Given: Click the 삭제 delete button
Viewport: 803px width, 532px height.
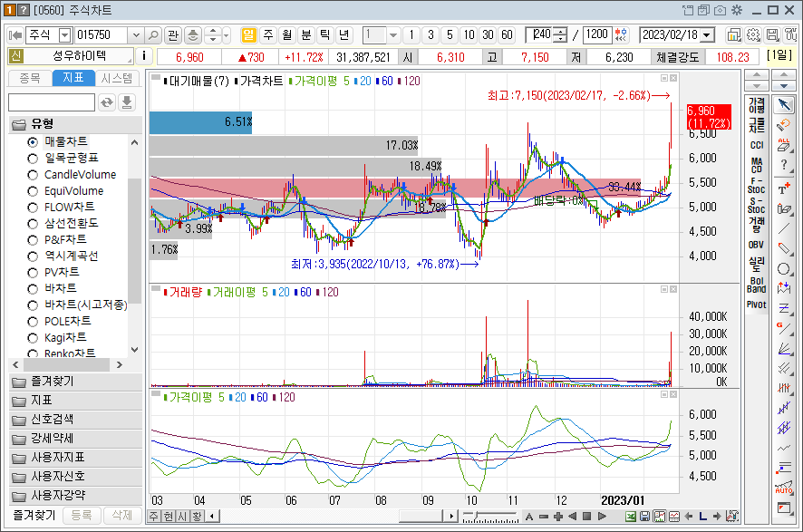Looking at the screenshot, I should (x=121, y=515).
